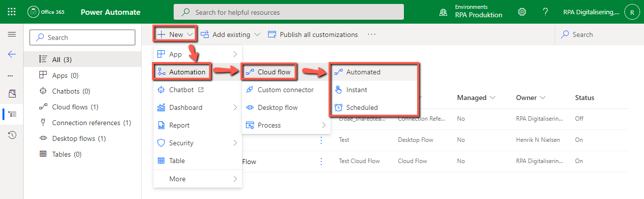
Task: Focus the right-hand Search box in command bar
Action: pyautogui.click(x=599, y=34)
